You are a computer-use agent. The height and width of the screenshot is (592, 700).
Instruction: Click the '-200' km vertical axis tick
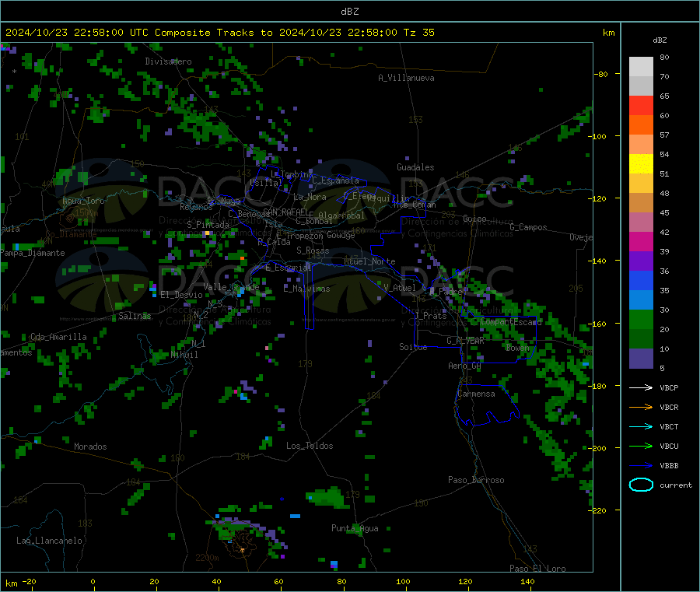click(597, 448)
